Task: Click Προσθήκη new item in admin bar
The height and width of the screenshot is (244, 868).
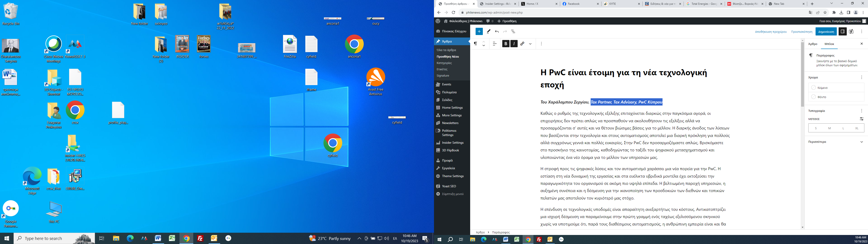Action: click(x=507, y=21)
